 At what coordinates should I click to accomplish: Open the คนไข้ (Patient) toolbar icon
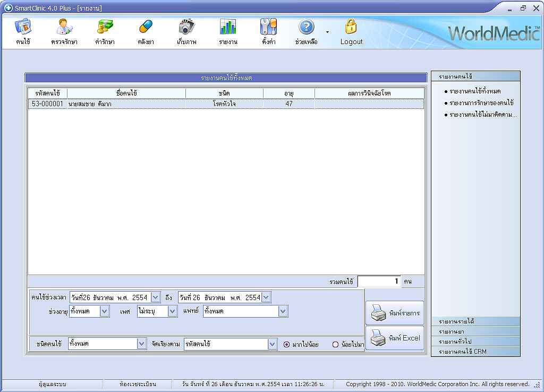click(23, 27)
